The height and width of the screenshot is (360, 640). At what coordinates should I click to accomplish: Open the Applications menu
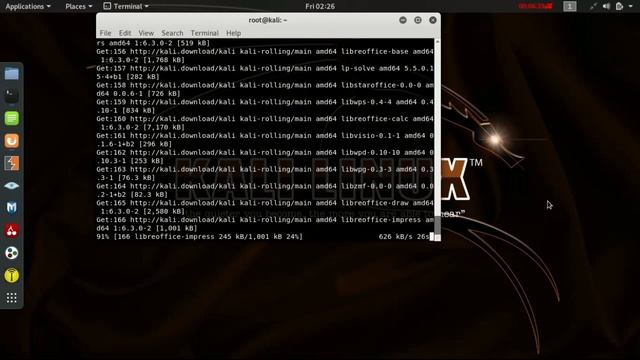tap(28, 6)
